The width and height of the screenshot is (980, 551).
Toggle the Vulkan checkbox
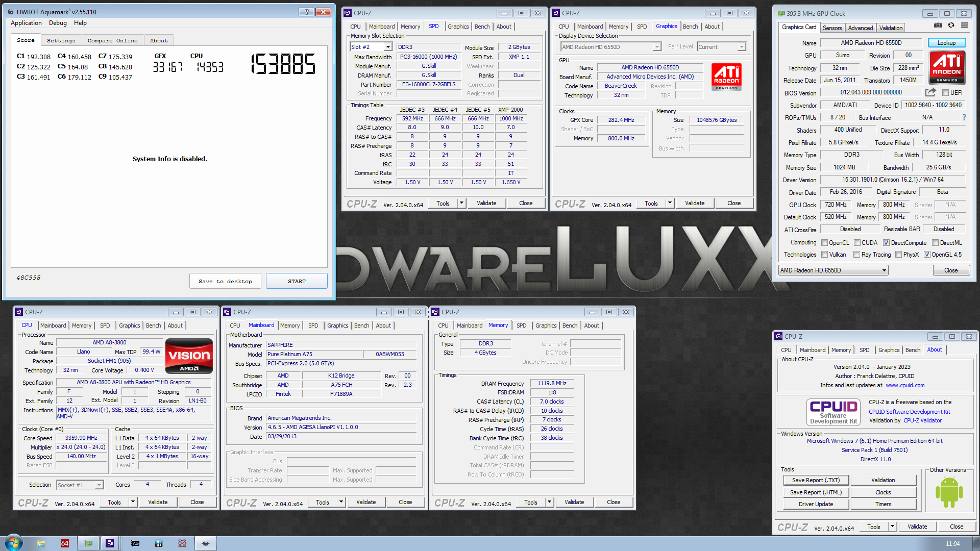(x=824, y=255)
